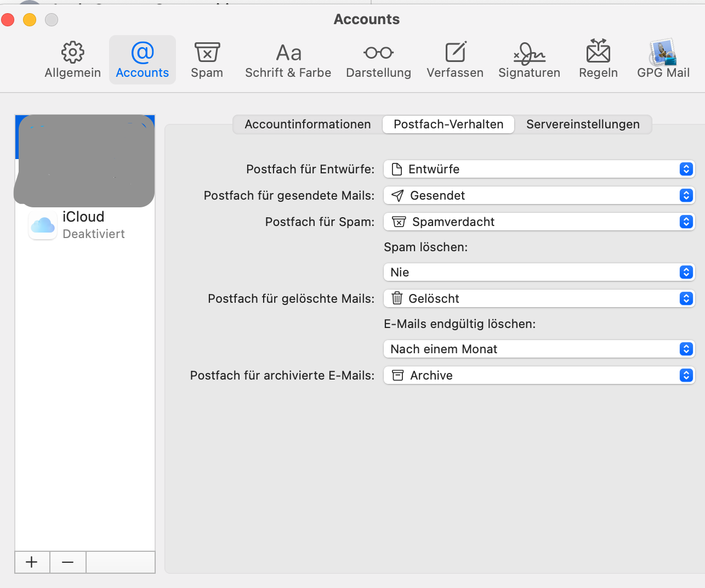Click the trash icon in Gelöscht popup
The height and width of the screenshot is (588, 705).
(397, 298)
